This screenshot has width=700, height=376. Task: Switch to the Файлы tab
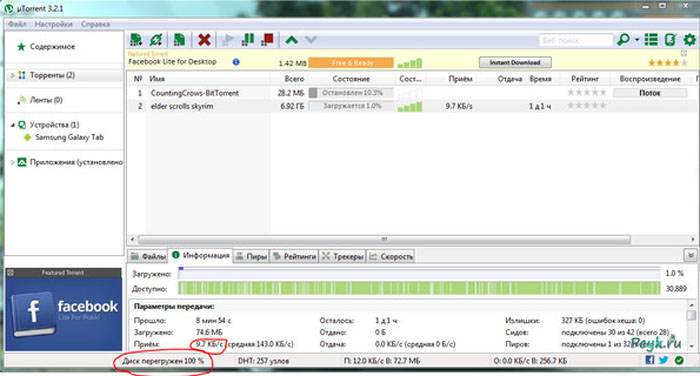click(x=148, y=256)
